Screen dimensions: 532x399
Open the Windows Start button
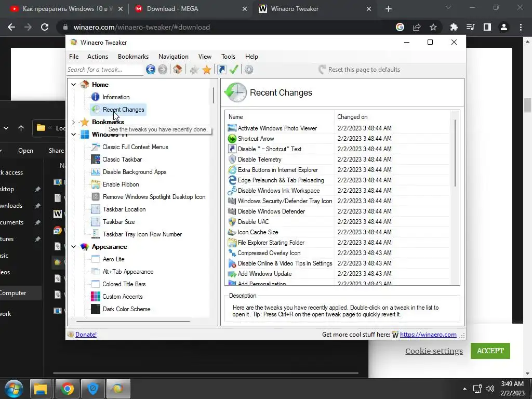[x=14, y=389]
